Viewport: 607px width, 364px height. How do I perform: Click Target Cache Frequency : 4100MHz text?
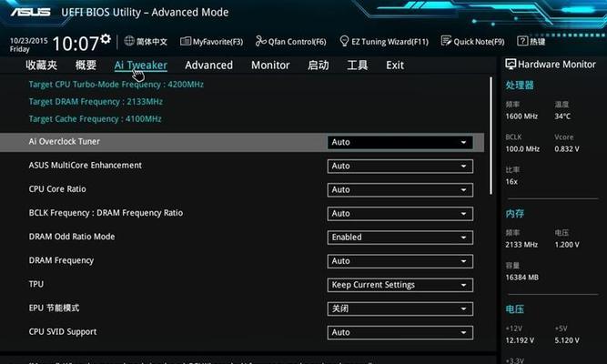[x=95, y=119]
